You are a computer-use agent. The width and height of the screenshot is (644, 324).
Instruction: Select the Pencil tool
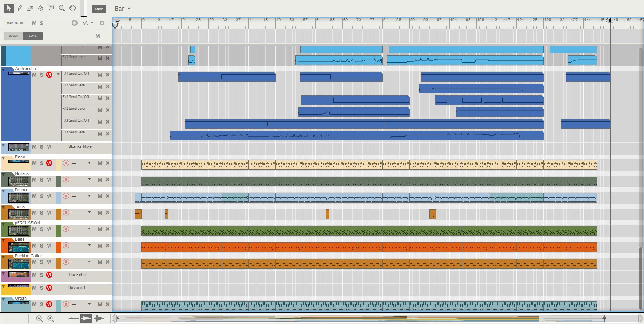coord(19,8)
